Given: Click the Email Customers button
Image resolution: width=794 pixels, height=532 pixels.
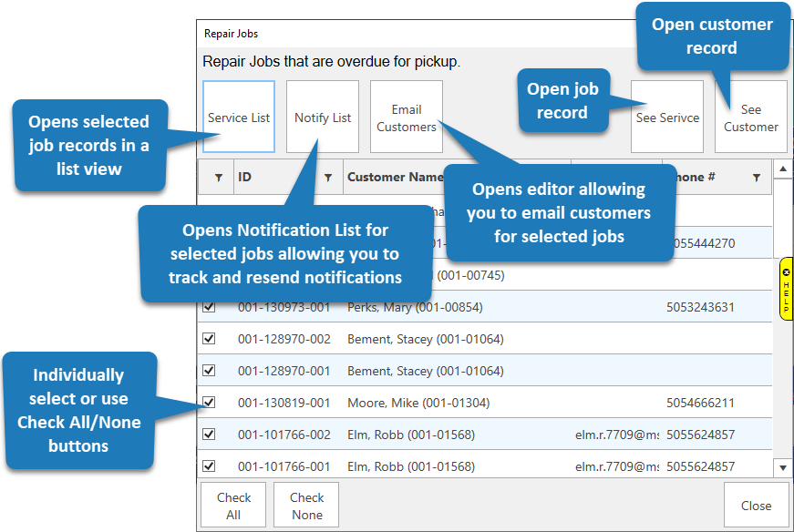Looking at the screenshot, I should [x=407, y=118].
